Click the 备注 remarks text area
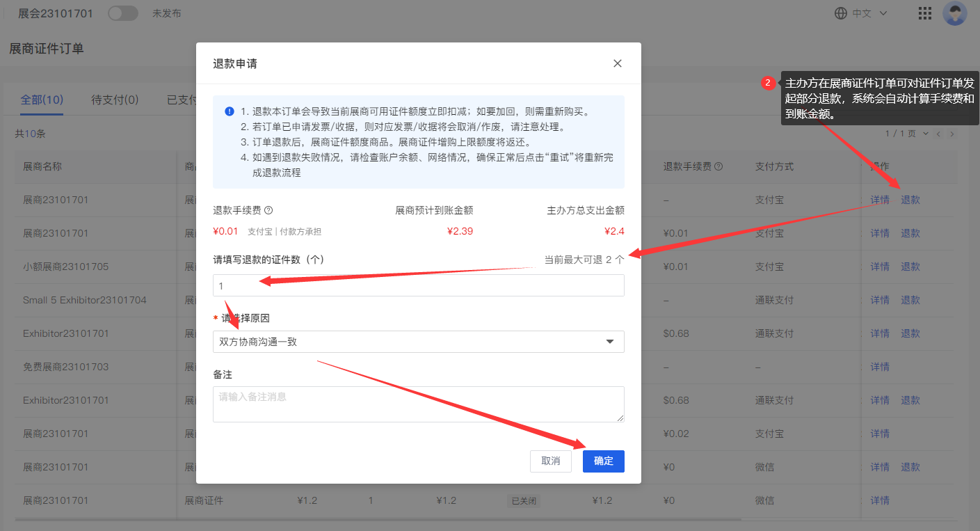Viewport: 980px width, 531px height. click(417, 404)
